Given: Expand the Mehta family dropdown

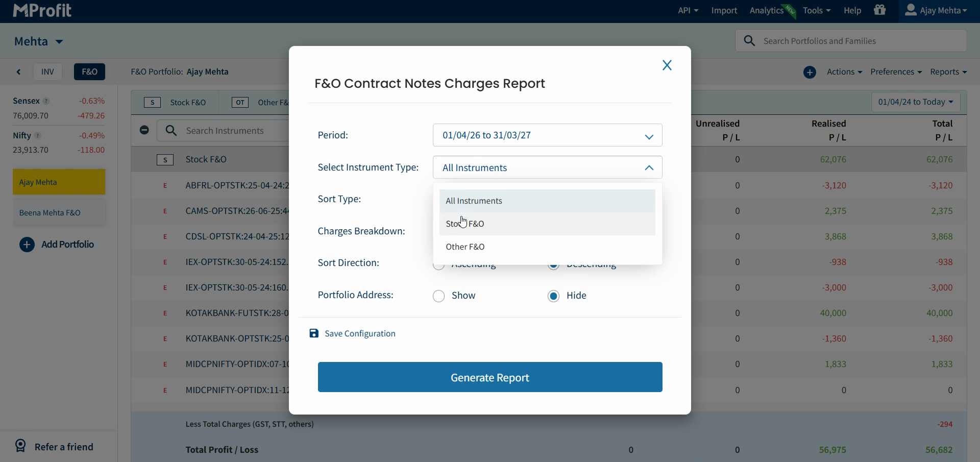Looking at the screenshot, I should [x=59, y=42].
